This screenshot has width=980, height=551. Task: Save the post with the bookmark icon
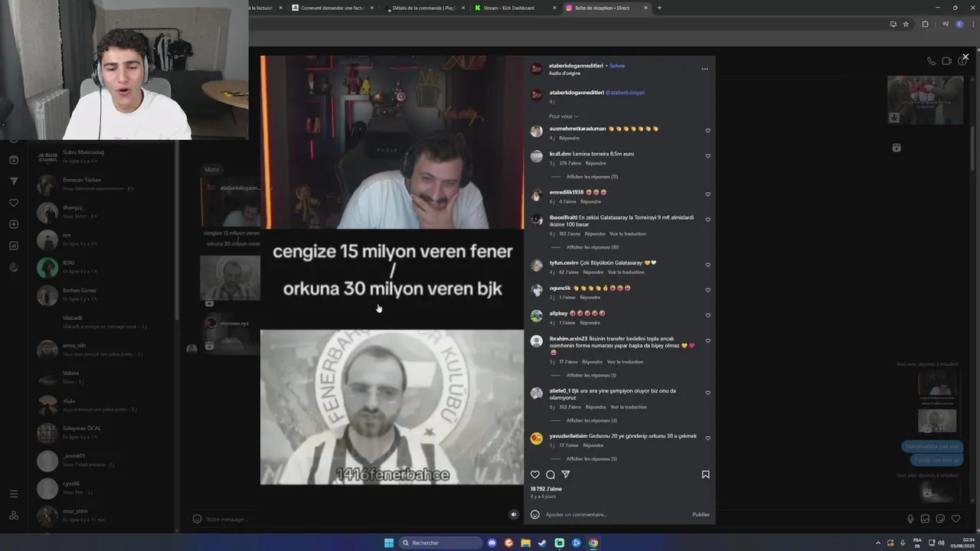click(x=705, y=474)
